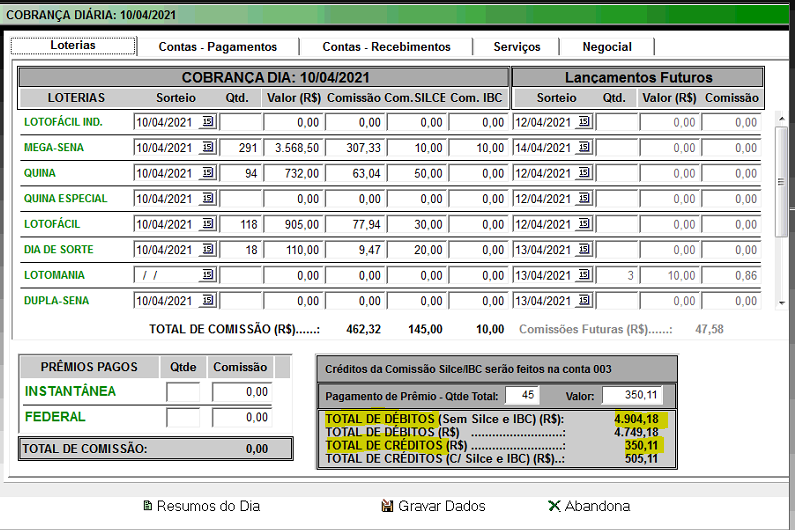Viewport: 795px width, 530px height.
Task: Click total créditos C/ Silce value 505,11
Action: coord(641,458)
